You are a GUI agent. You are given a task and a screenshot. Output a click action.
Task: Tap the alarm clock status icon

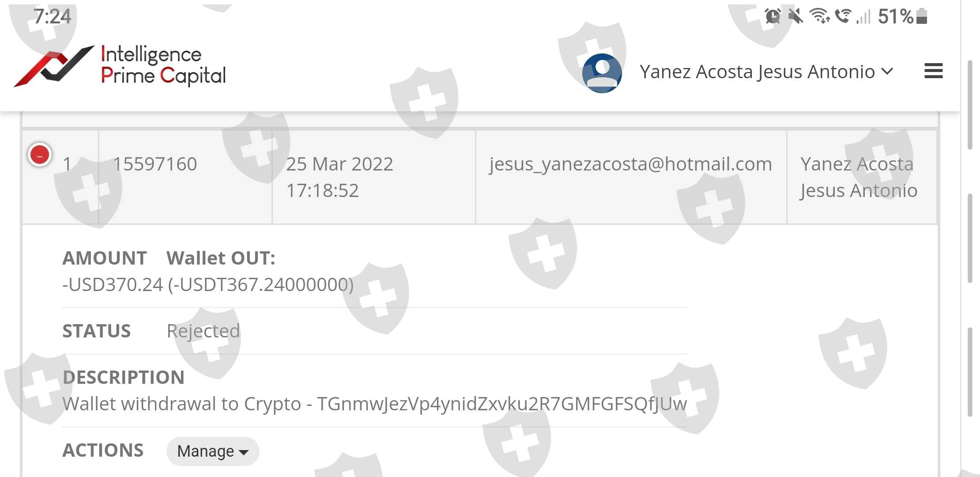click(x=773, y=16)
